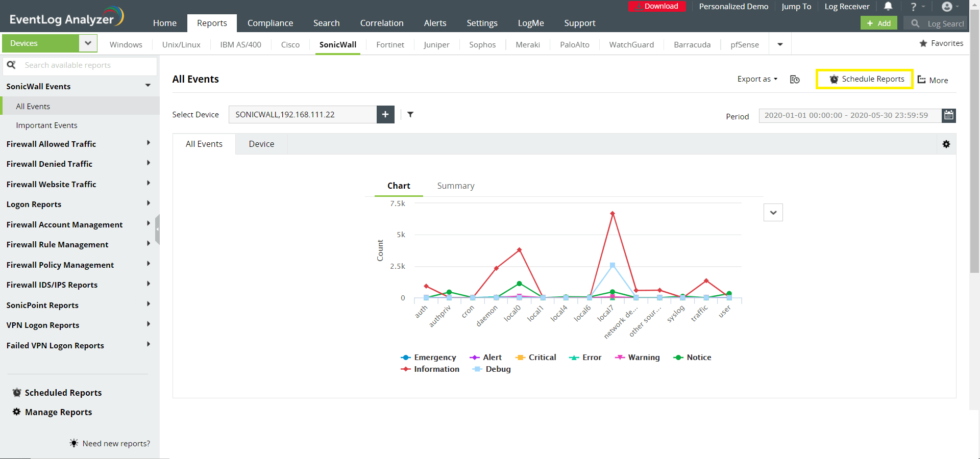Toggle the Emergency series in the legend
980x459 pixels.
click(429, 358)
